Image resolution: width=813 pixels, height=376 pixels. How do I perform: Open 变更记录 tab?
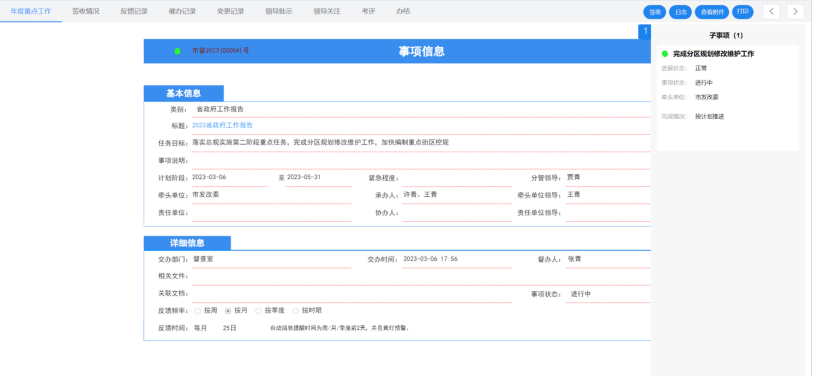pyautogui.click(x=230, y=11)
